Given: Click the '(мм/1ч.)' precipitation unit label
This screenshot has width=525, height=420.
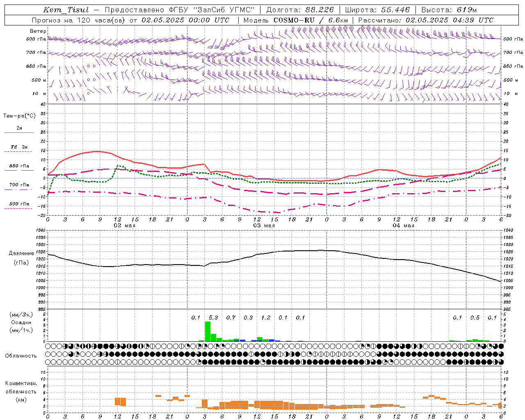Looking at the screenshot, I should coord(21,330).
